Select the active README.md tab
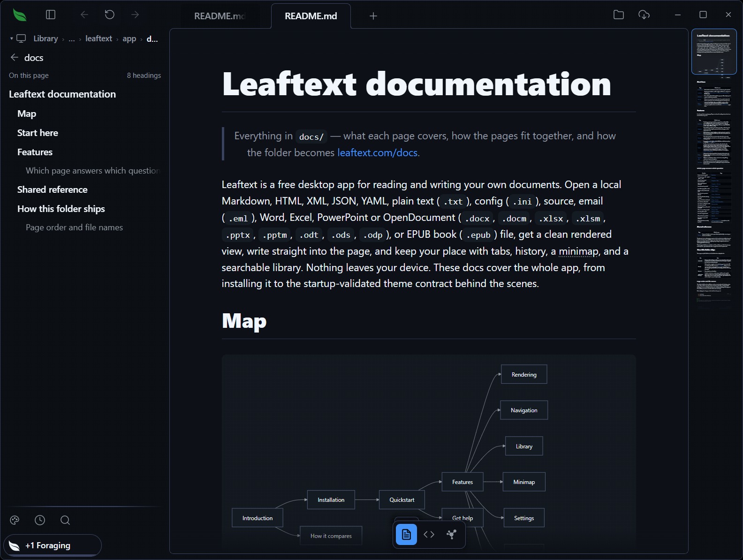The height and width of the screenshot is (560, 743). click(x=311, y=16)
